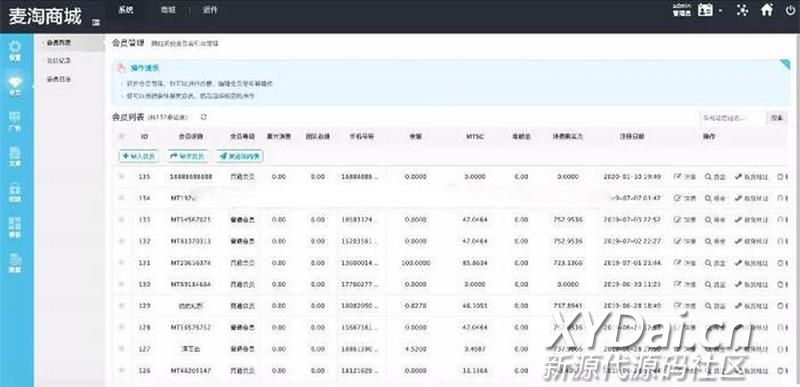Click the registration date 2020-01-10 19:49
The height and width of the screenshot is (387, 800).
[x=632, y=177]
